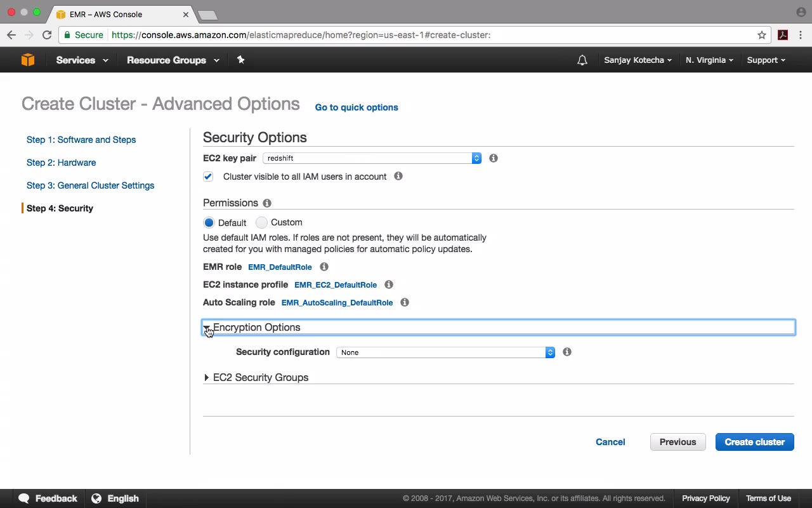Click the AWS console home cube icon
Viewport: 812px width, 508px height.
tap(28, 60)
